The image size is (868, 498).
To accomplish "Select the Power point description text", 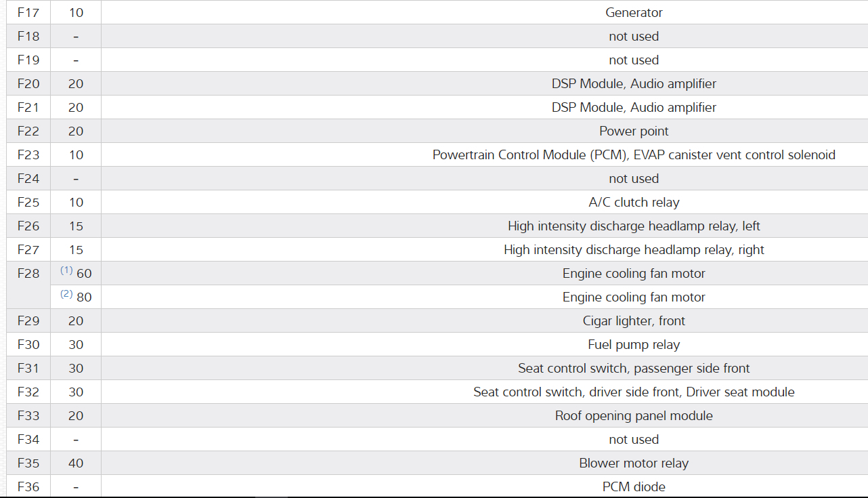I will 634,131.
